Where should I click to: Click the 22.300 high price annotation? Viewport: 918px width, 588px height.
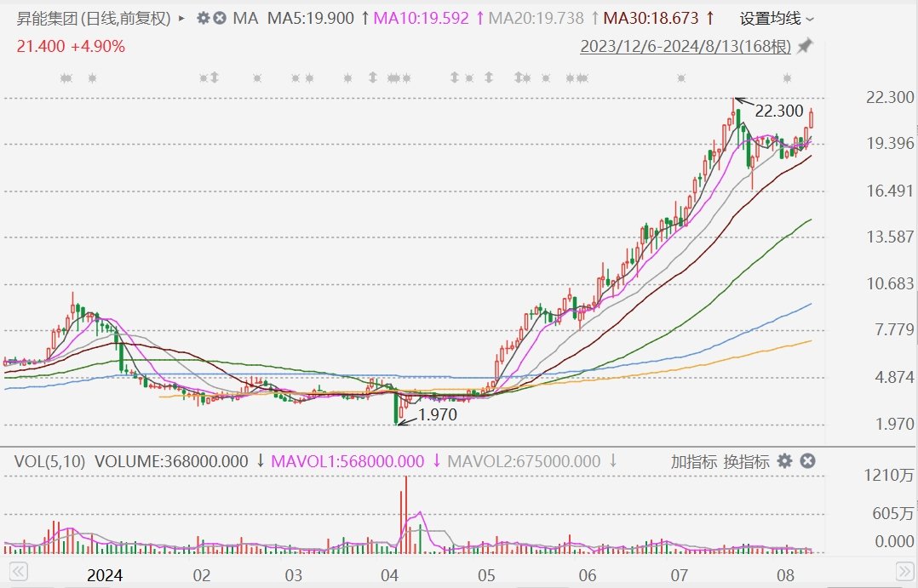pyautogui.click(x=779, y=111)
